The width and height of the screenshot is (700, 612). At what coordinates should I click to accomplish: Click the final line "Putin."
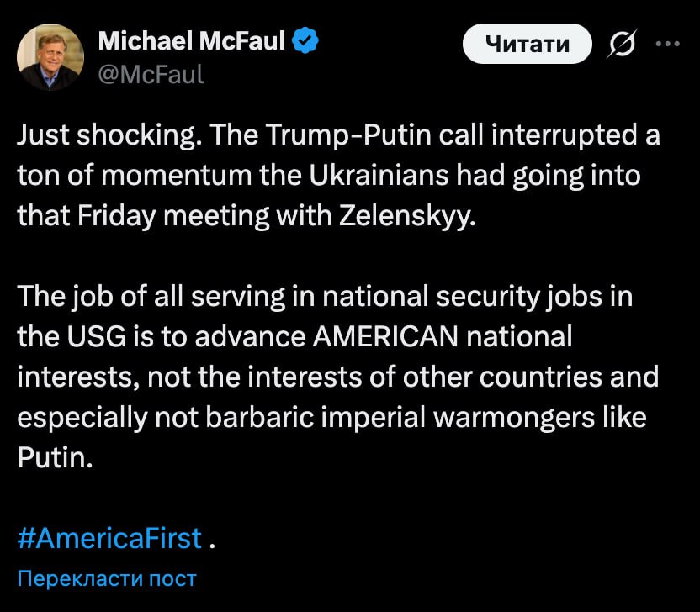[x=55, y=457]
